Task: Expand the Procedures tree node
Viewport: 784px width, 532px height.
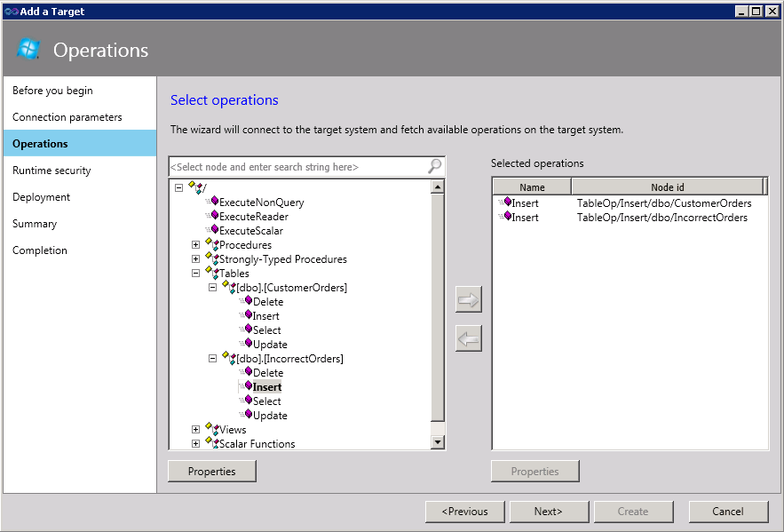Action: (195, 245)
